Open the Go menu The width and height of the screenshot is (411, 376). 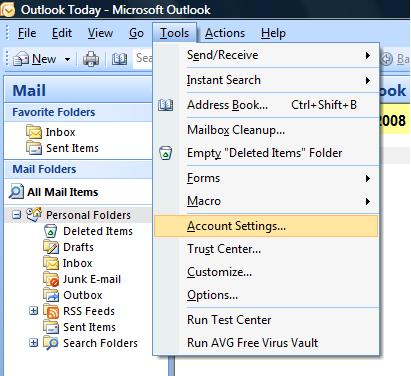[x=136, y=33]
